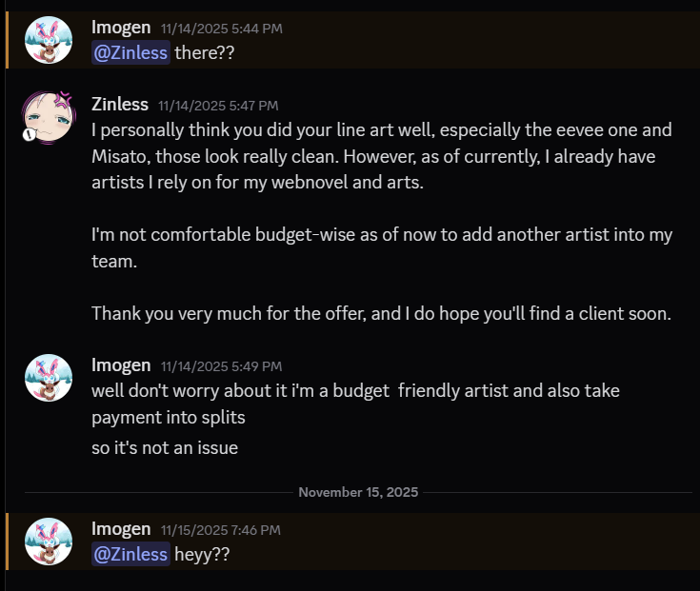Click Imogen's avatar beside the "heyy??" message
Image resolution: width=700 pixels, height=591 pixels.
[x=49, y=542]
